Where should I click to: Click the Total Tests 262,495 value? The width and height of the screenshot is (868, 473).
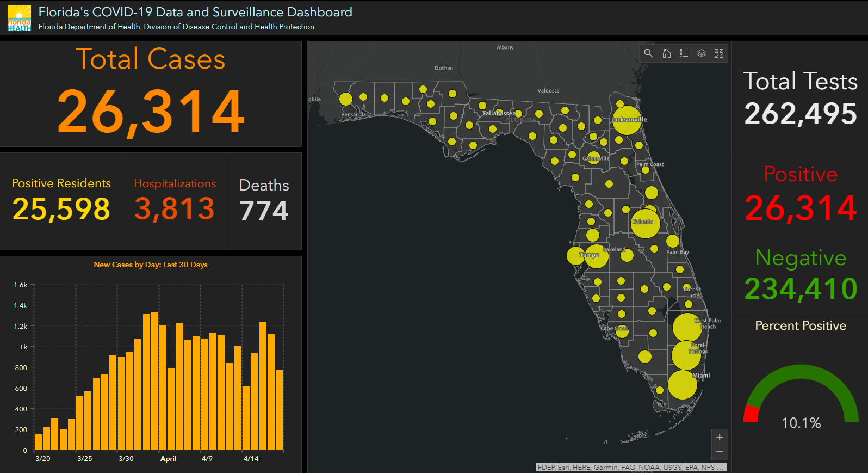click(801, 114)
